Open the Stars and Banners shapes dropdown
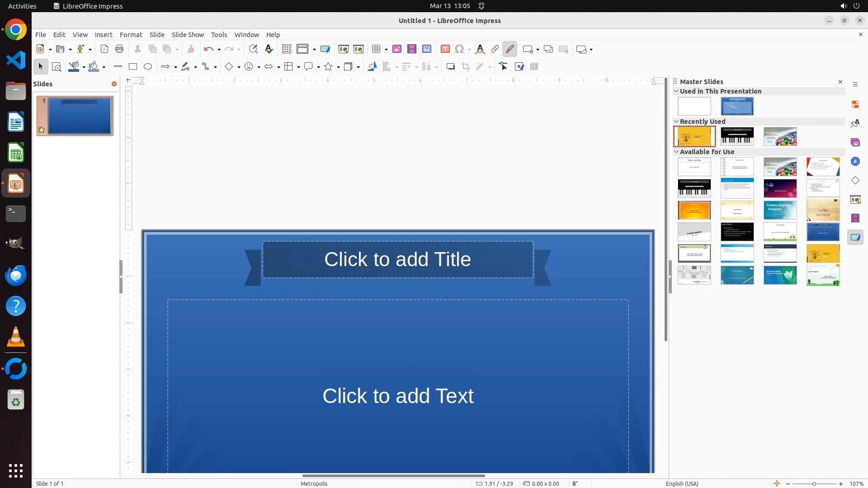This screenshot has width=868, height=488. coord(339,67)
